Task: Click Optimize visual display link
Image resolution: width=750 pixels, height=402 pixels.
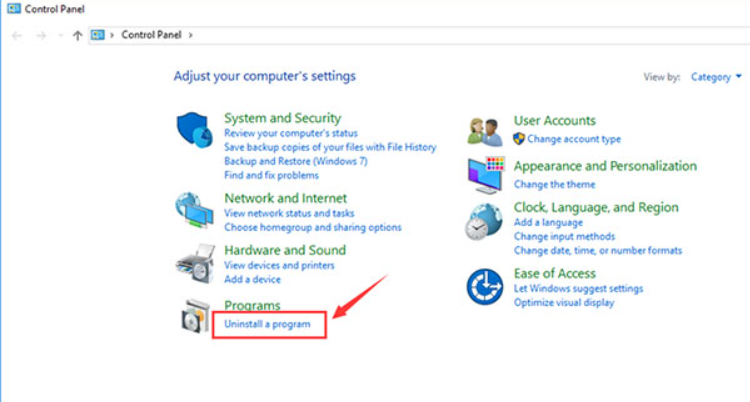Action: pyautogui.click(x=565, y=302)
